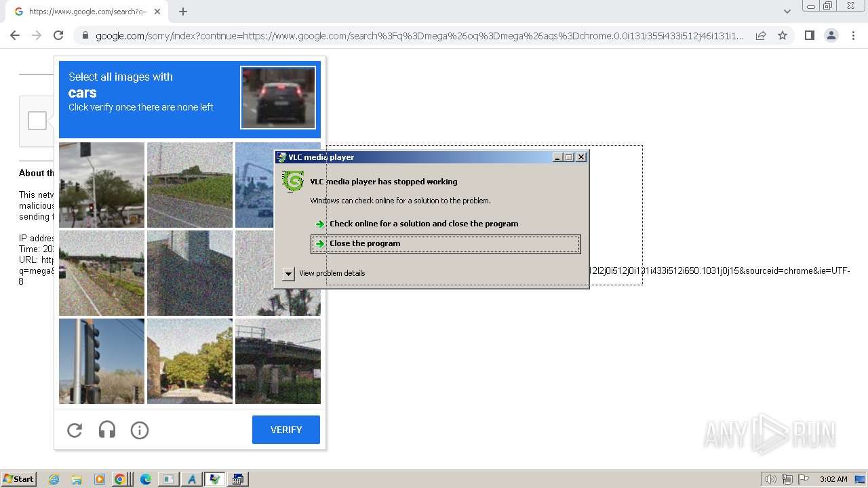Open Internet Explorer from taskbar

point(54,479)
